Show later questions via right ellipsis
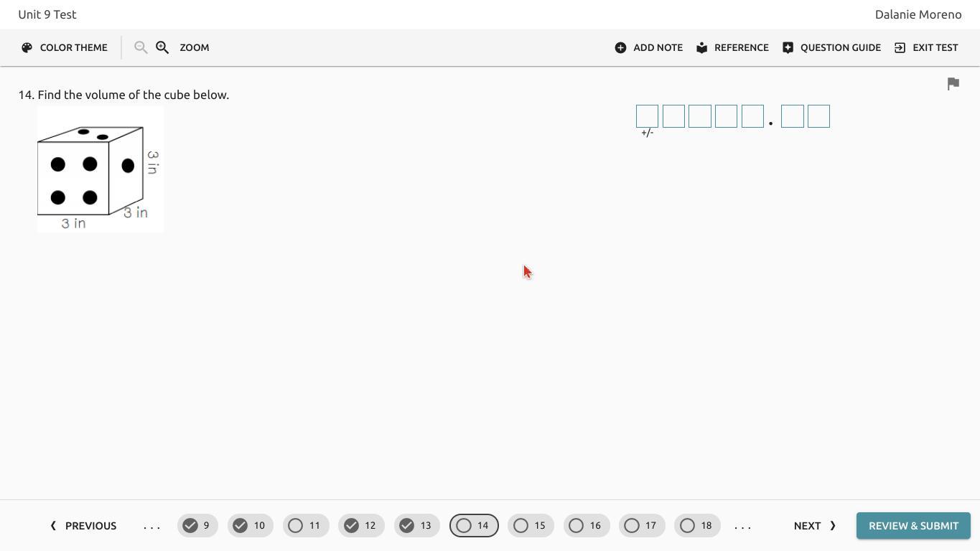This screenshot has width=980, height=551. [x=743, y=527]
